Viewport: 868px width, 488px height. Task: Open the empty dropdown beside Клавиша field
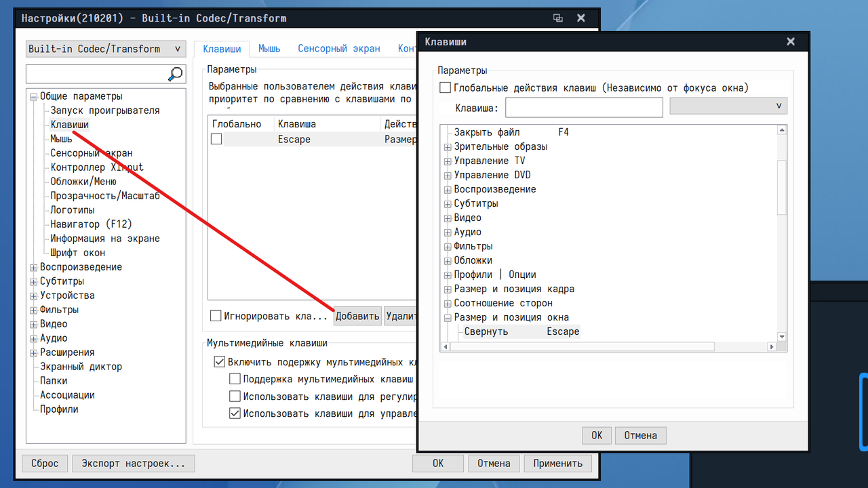click(x=728, y=106)
